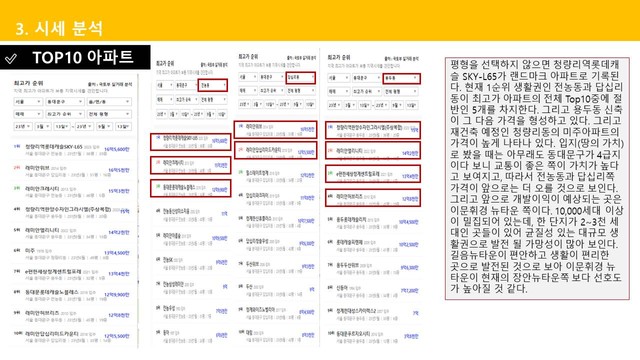640x360 pixels.
Task: Select 1위 청량리역롯데캐슬SKY-L65 in the leftmost list
Action: pyautogui.click(x=72, y=149)
